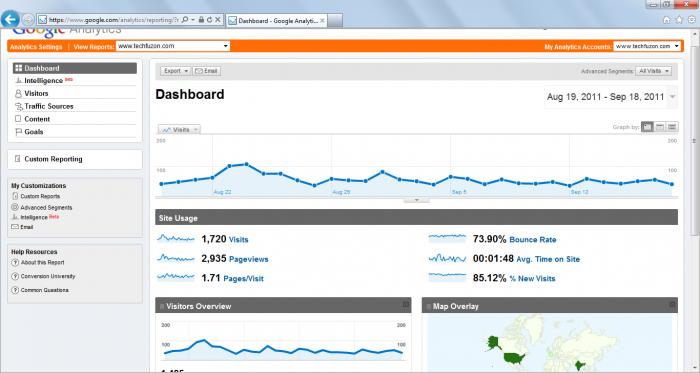Click the browser forward arrow button
Screen dimensions: 700x373
coord(28,20)
